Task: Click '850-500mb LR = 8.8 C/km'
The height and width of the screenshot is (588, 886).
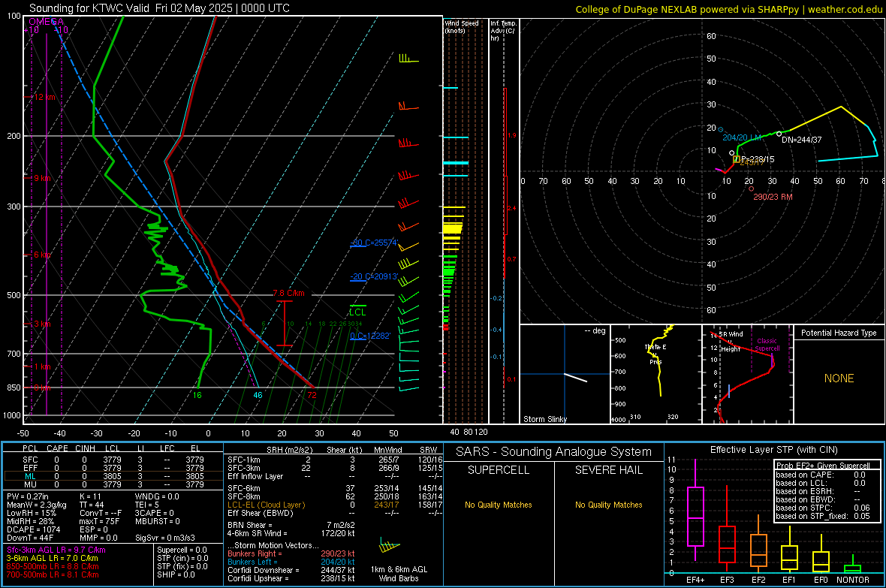Action: 53,566
